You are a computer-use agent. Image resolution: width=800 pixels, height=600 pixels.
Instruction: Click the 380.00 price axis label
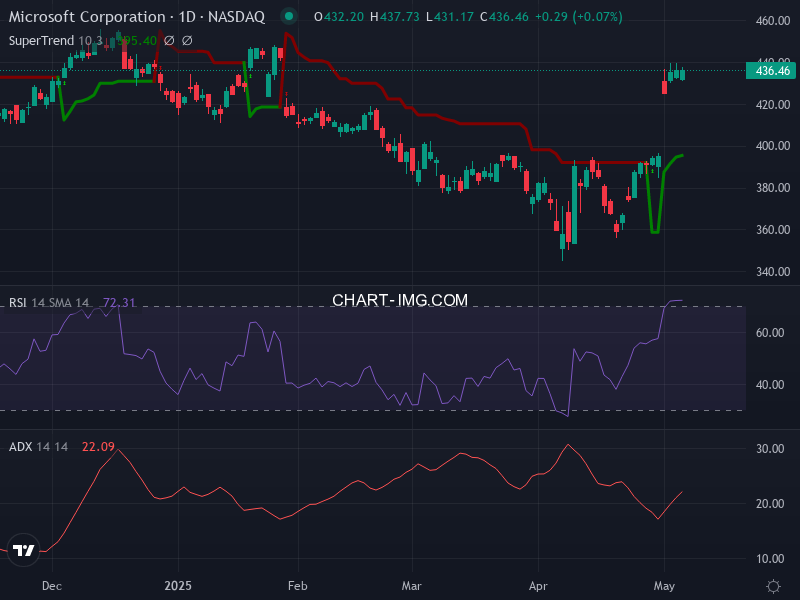[773, 188]
